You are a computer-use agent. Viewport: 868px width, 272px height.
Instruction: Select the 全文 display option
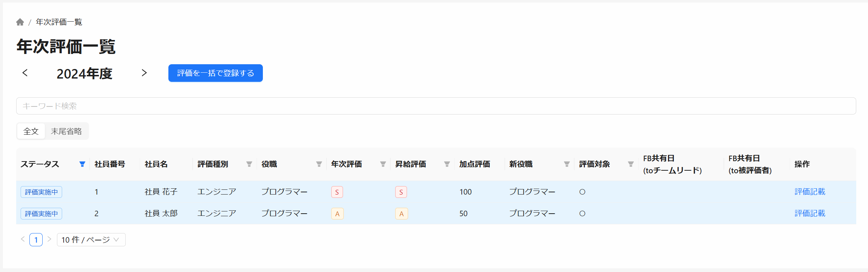[31, 131]
